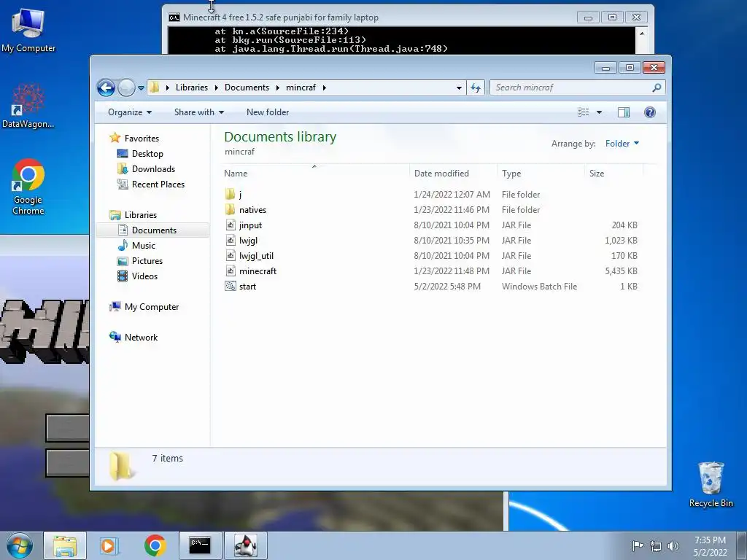This screenshot has height=560, width=747.
Task: Select the natives folder icon
Action: tap(230, 209)
